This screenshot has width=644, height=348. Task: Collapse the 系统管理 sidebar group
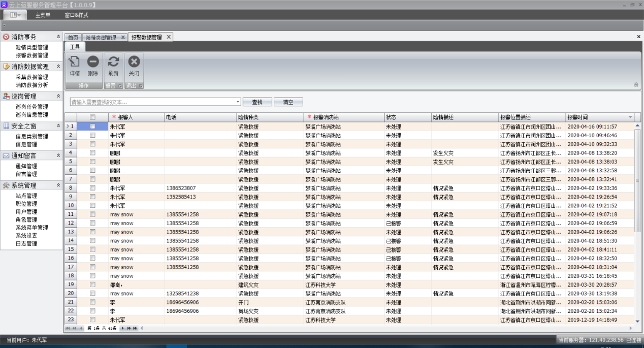(58, 185)
